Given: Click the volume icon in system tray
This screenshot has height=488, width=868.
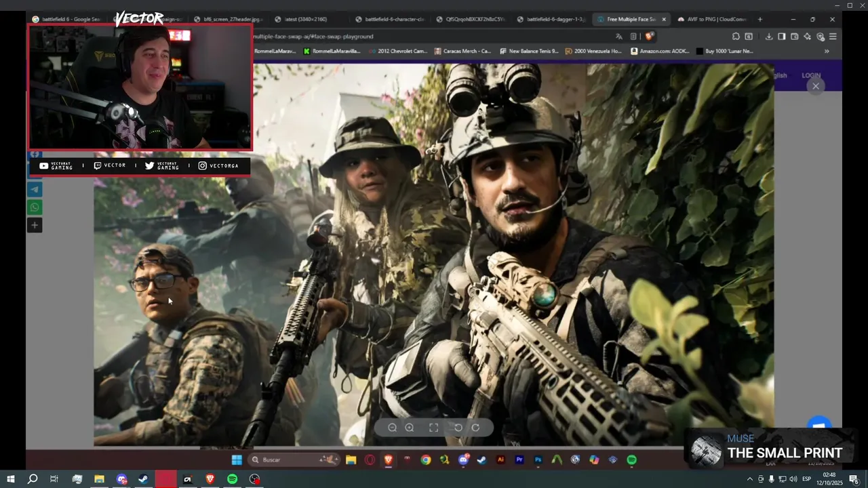Looking at the screenshot, I should tap(793, 479).
